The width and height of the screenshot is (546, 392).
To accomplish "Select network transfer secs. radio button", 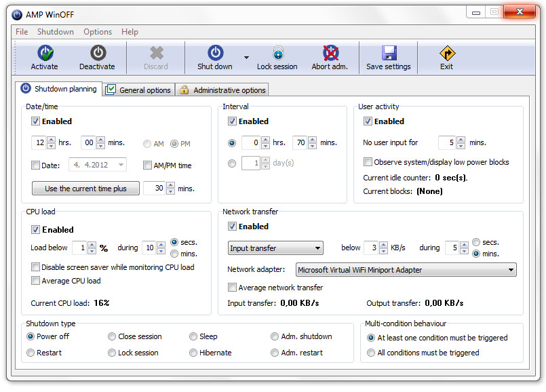I will [476, 242].
